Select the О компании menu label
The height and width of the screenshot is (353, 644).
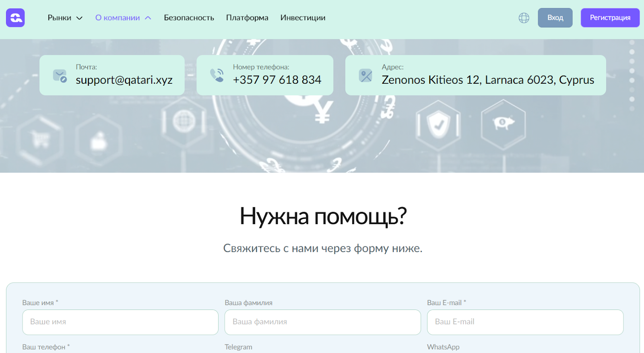pos(118,18)
